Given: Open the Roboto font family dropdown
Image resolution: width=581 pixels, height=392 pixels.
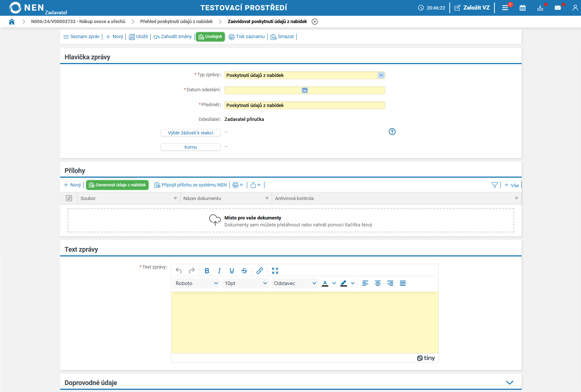Looking at the screenshot, I should [x=197, y=283].
